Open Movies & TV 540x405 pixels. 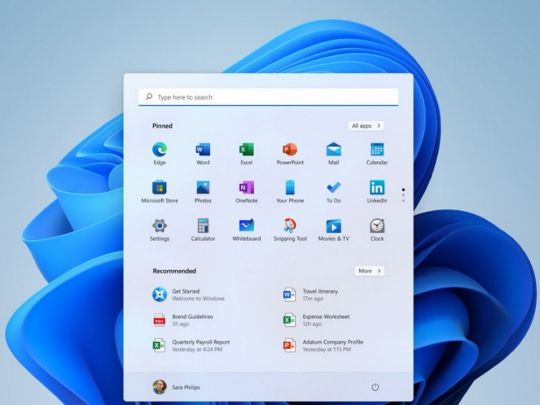(333, 230)
